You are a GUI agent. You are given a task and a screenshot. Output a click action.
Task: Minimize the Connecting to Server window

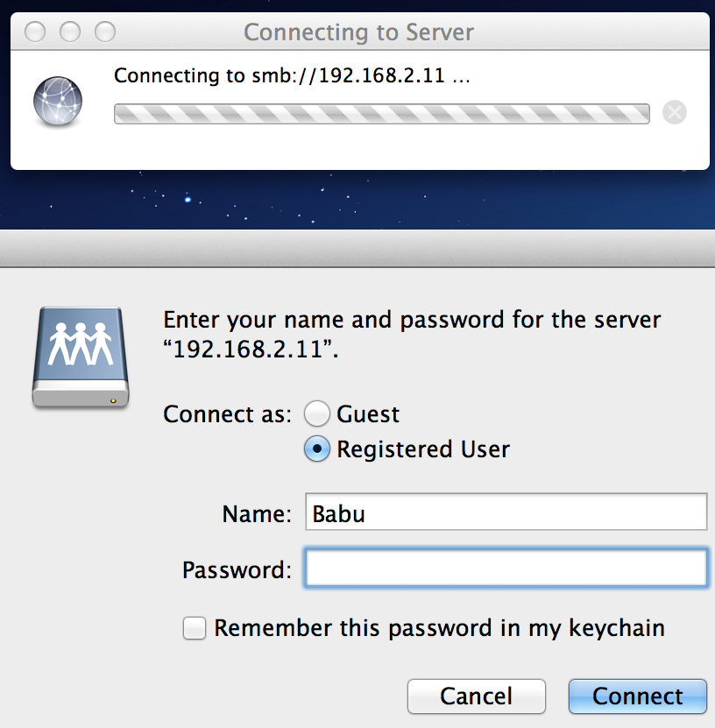pyautogui.click(x=70, y=32)
